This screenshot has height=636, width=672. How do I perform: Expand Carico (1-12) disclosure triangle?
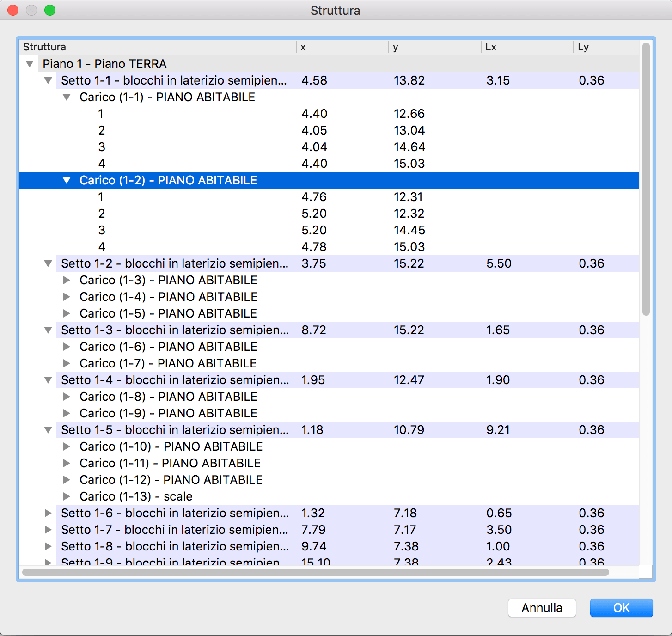(x=67, y=480)
